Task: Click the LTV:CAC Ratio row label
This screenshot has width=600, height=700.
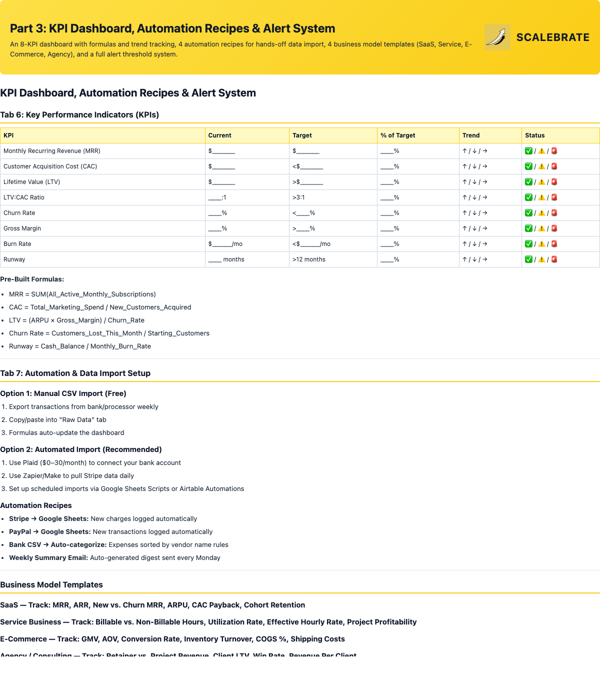Action: [24, 197]
